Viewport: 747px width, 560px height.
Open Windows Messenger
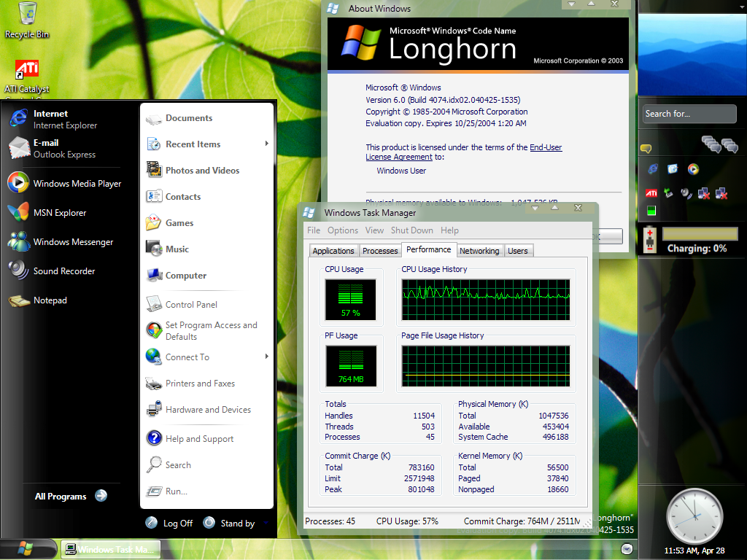tap(65, 242)
